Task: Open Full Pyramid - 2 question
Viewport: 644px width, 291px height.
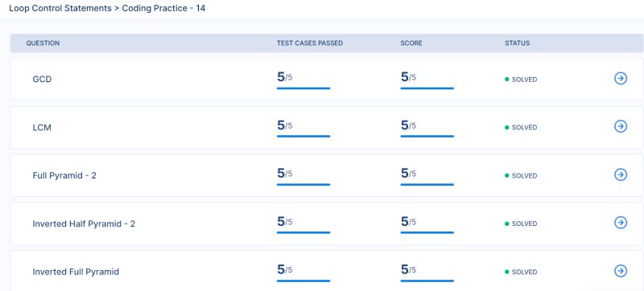Action: (x=64, y=175)
